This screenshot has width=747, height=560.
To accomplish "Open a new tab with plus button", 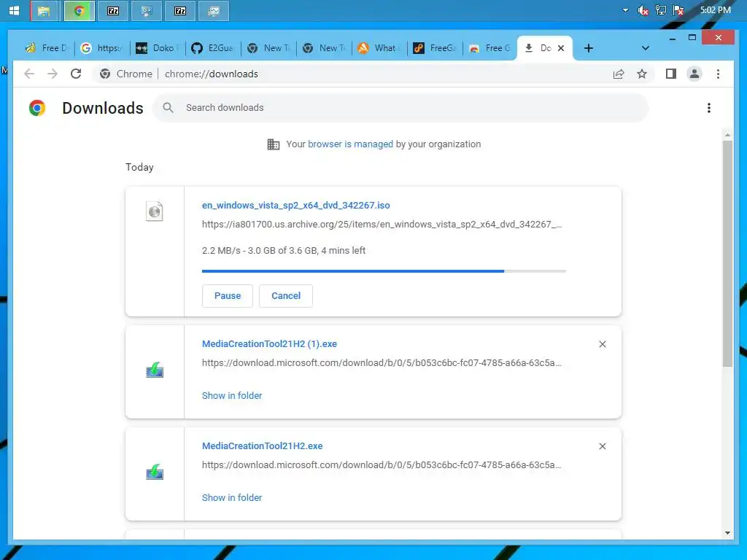I will point(589,48).
